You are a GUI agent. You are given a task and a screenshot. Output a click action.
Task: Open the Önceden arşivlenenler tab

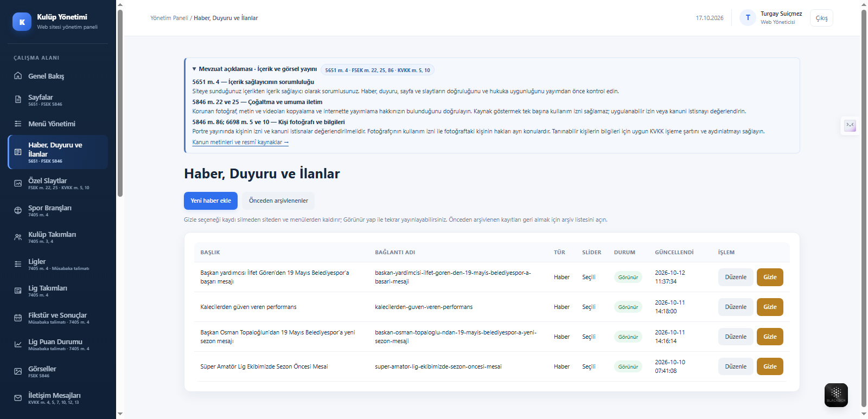click(x=278, y=201)
